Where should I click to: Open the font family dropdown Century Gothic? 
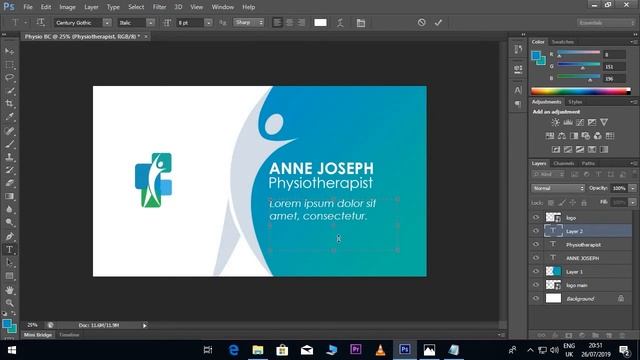click(x=107, y=23)
